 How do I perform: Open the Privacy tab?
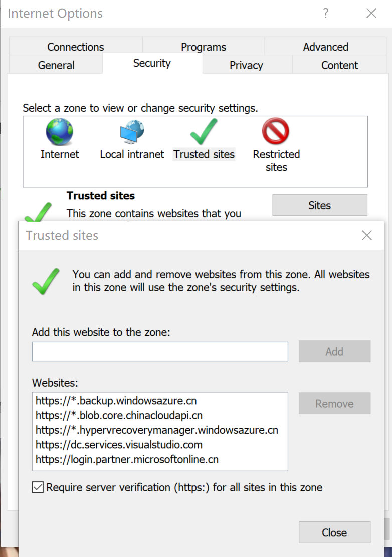(246, 65)
